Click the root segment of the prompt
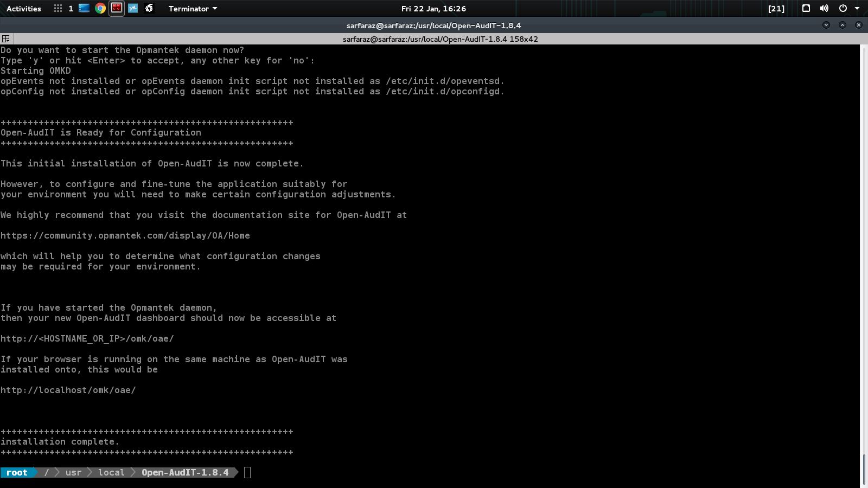868x488 pixels. [17, 473]
